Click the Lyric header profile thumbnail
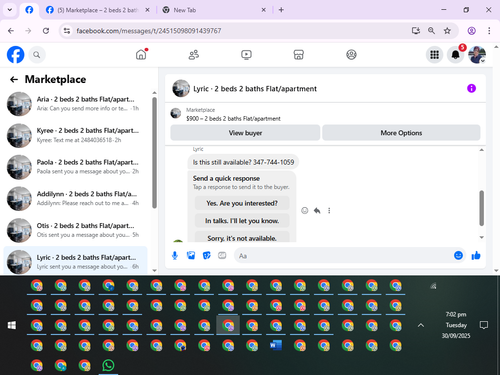500x375 pixels. pyautogui.click(x=181, y=88)
